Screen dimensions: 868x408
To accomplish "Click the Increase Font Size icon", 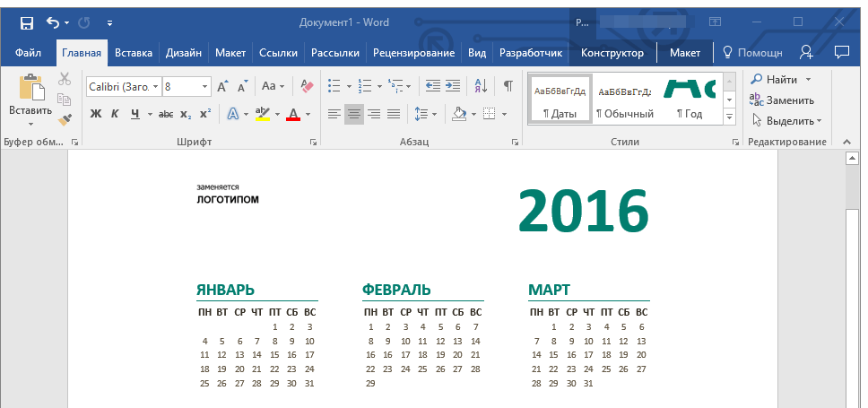I will 223,86.
